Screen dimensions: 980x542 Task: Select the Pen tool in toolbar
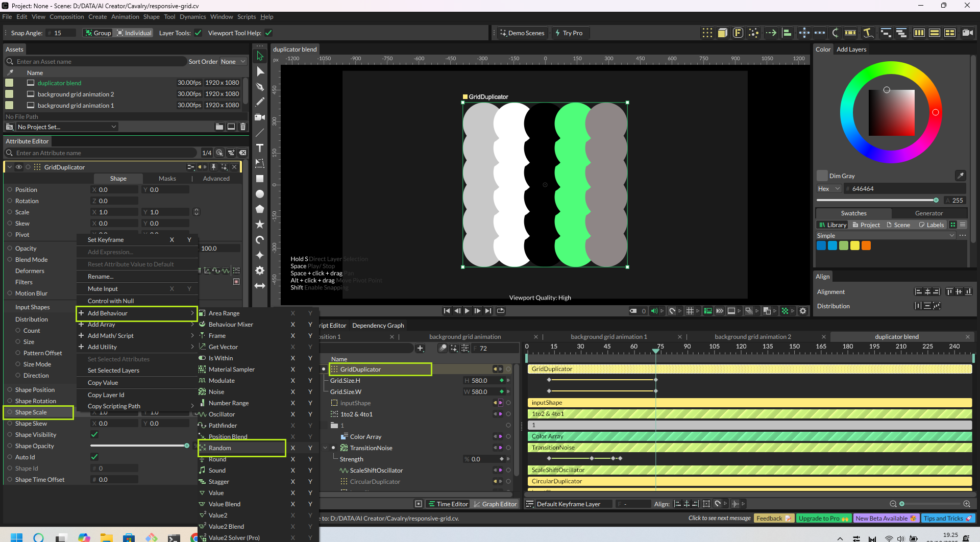[260, 87]
